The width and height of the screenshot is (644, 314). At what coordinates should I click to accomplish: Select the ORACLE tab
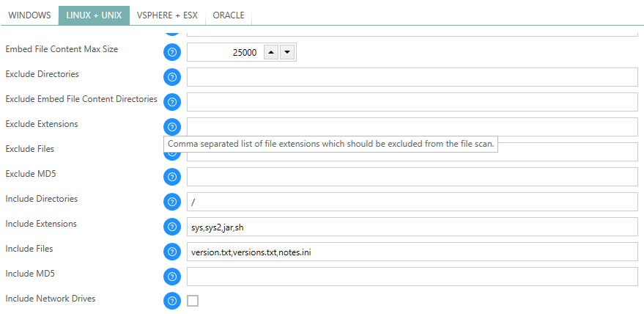229,15
